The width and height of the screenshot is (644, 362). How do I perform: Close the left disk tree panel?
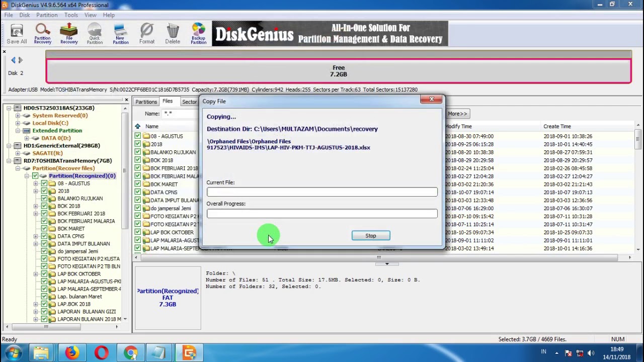[126, 100]
